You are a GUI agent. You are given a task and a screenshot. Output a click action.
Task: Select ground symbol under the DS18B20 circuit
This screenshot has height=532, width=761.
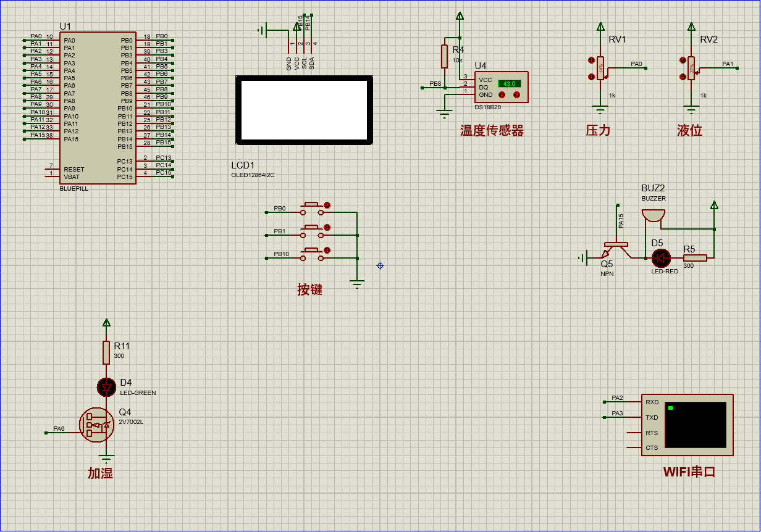pyautogui.click(x=444, y=114)
